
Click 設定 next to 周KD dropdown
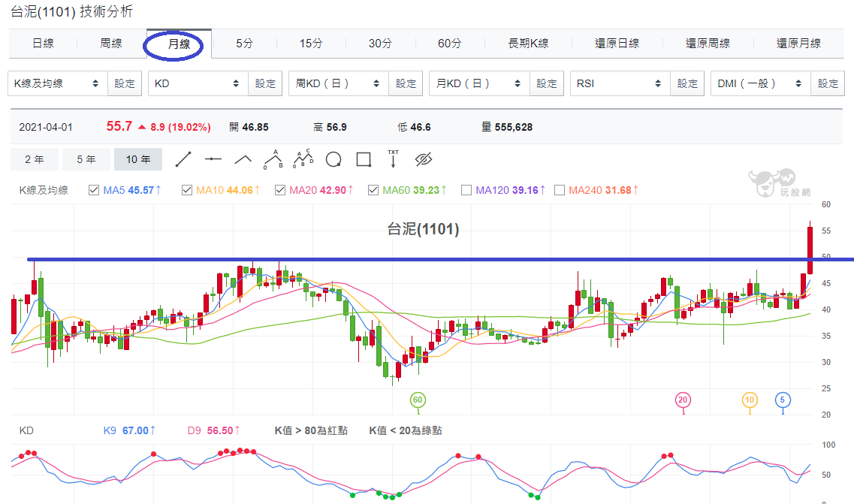(x=406, y=83)
